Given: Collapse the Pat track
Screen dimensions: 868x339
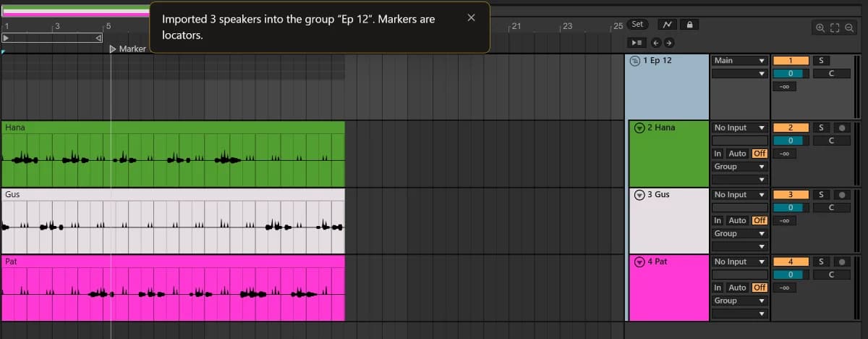Looking at the screenshot, I should click(639, 262).
